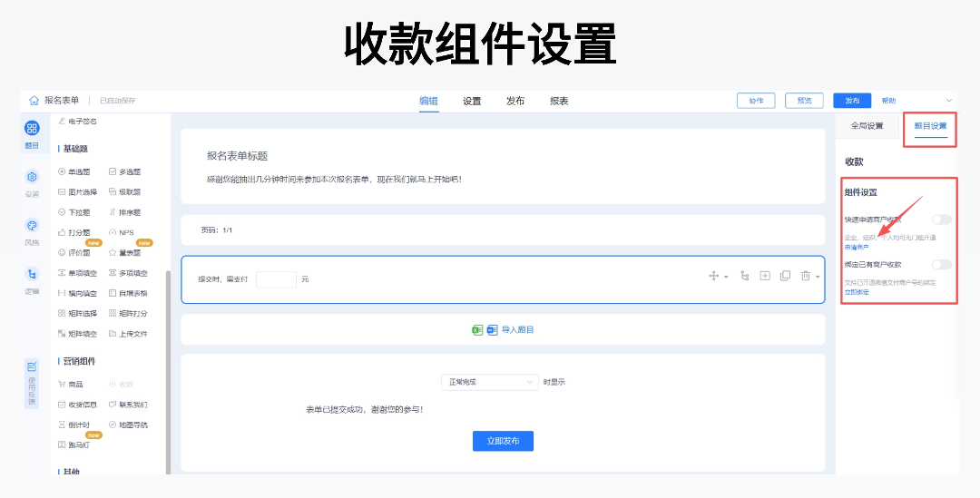This screenshot has height=498, width=980.
Task: Add the 商品 marketing component
Action: coord(71,385)
